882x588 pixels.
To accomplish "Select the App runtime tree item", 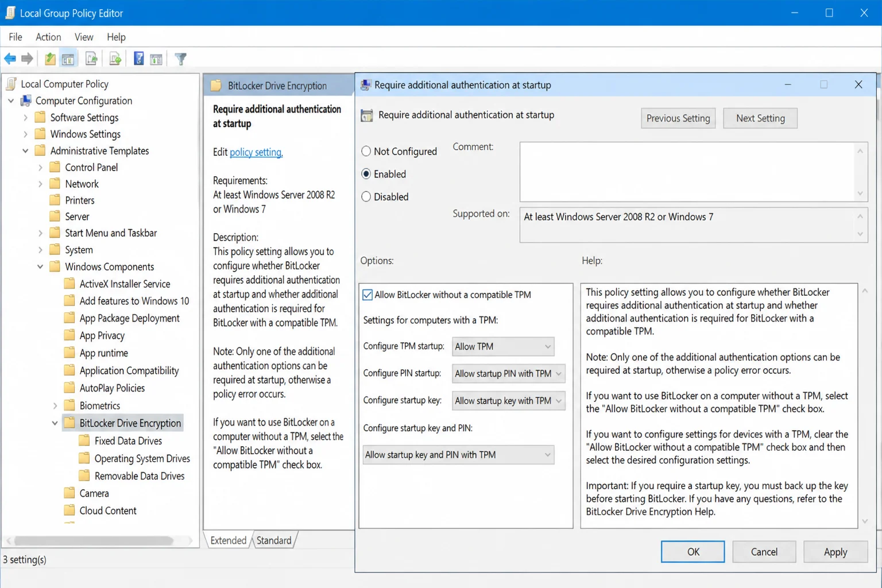I will tap(104, 353).
